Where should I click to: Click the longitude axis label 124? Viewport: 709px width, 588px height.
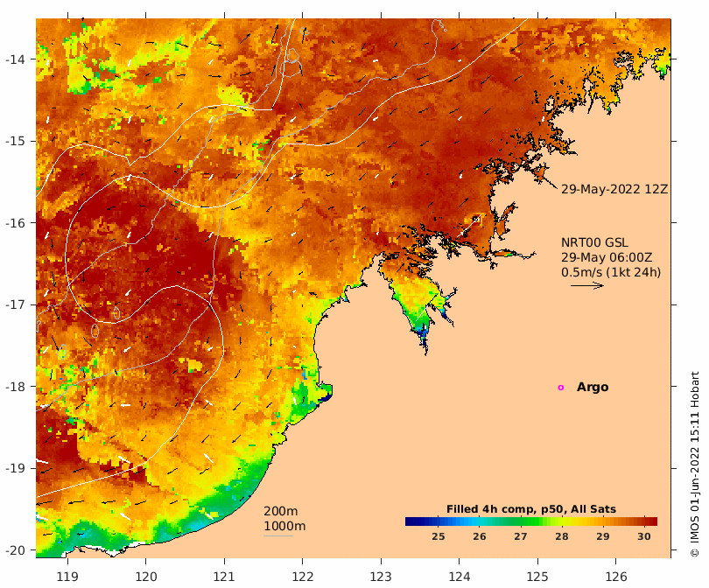click(460, 577)
